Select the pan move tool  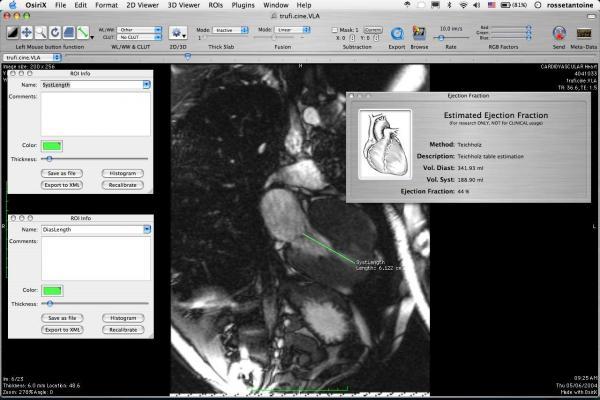click(x=28, y=33)
